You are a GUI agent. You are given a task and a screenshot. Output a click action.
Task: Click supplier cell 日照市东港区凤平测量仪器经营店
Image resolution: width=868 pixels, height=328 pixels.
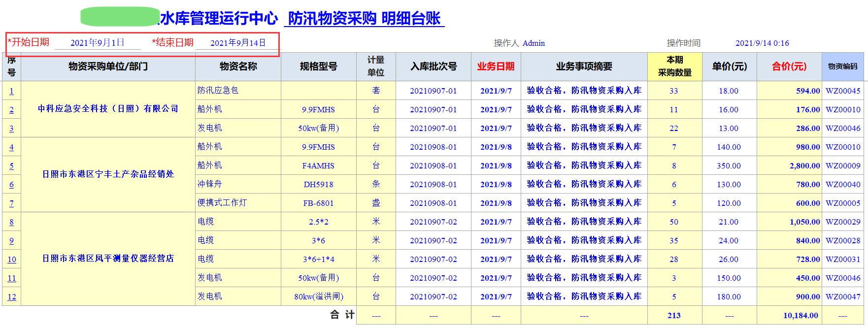tap(108, 259)
